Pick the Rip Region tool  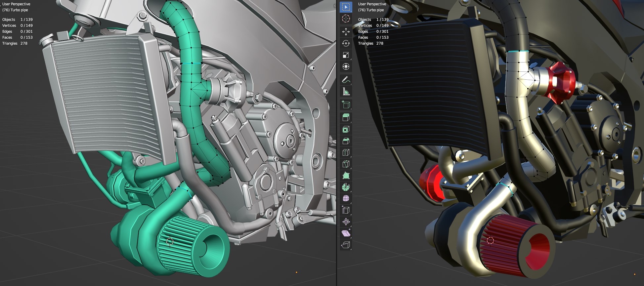[346, 245]
